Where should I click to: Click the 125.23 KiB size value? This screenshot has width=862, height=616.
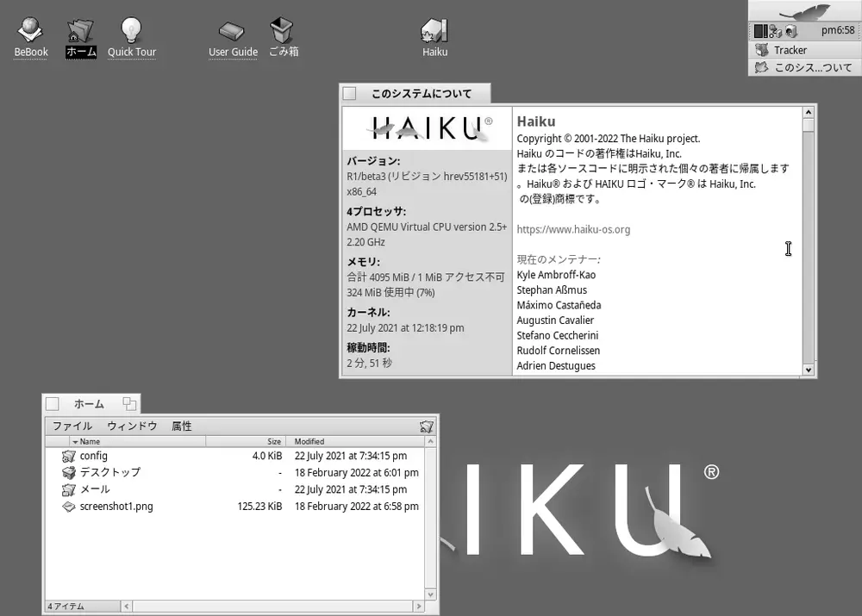tap(259, 507)
